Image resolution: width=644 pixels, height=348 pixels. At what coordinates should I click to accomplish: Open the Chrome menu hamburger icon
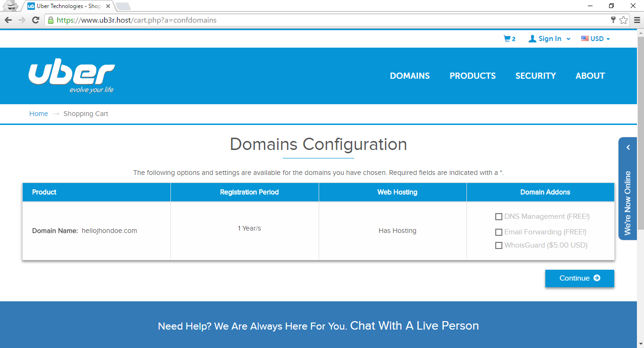637,20
